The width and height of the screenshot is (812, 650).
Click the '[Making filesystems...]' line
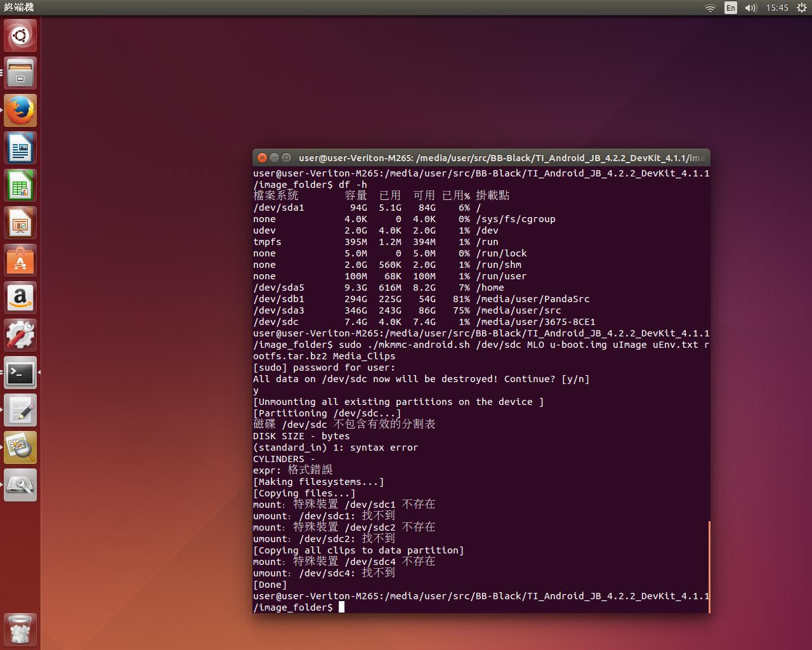pos(318,482)
